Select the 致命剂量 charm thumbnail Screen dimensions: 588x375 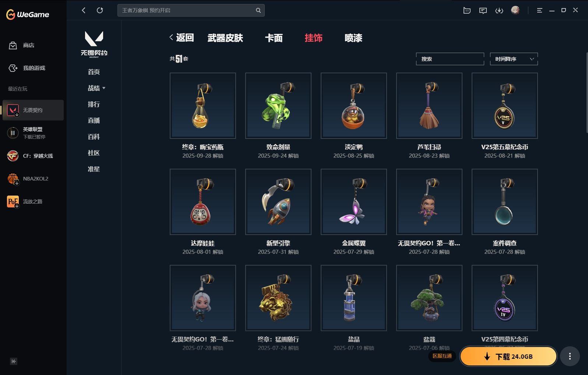[278, 106]
